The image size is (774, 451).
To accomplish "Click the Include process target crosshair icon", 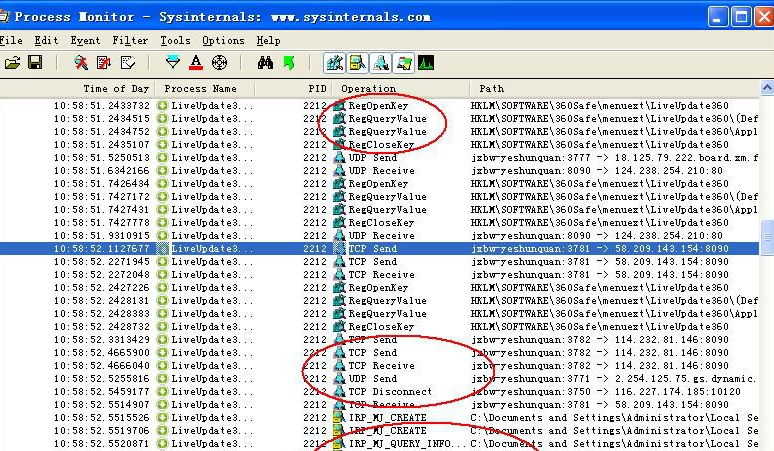I will pyautogui.click(x=219, y=63).
